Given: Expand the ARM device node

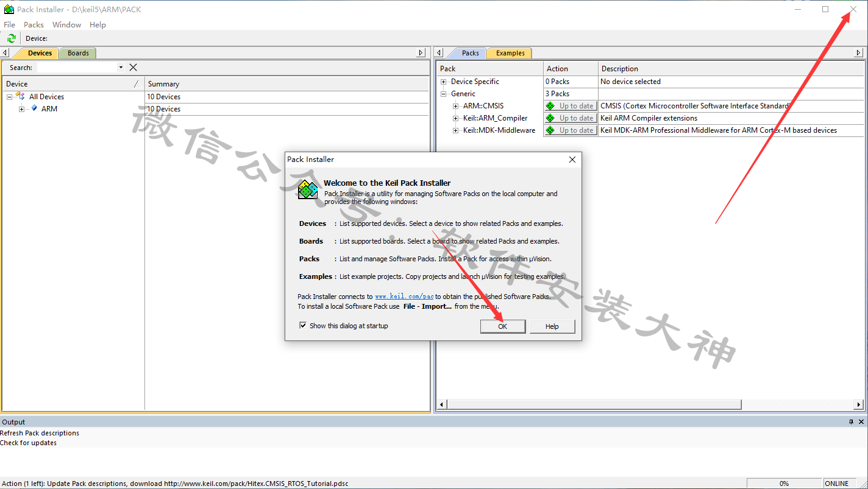Looking at the screenshot, I should pyautogui.click(x=22, y=109).
